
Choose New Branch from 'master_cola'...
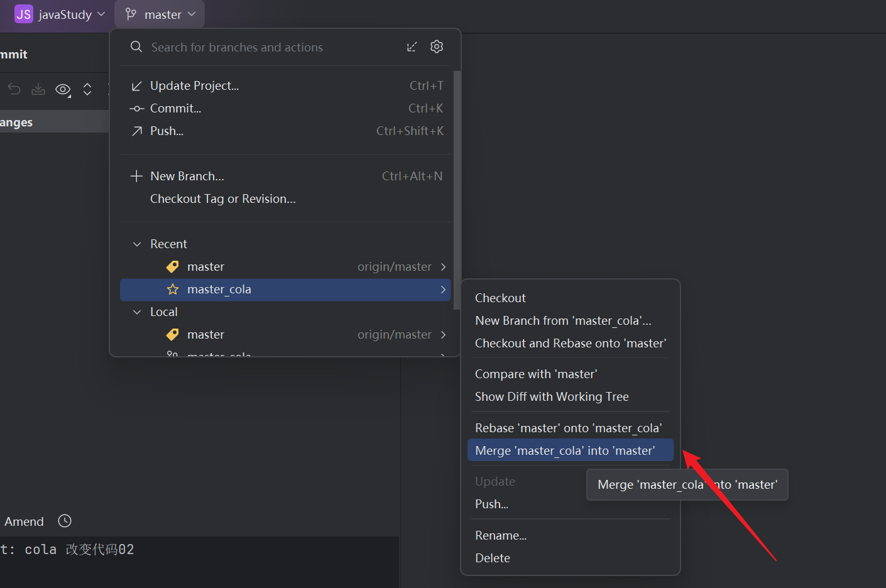(571, 320)
